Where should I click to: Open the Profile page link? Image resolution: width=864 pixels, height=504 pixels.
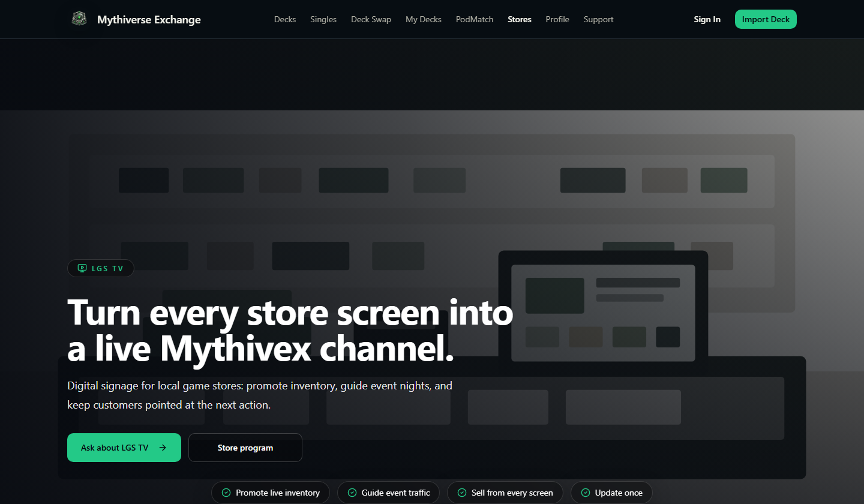click(557, 19)
